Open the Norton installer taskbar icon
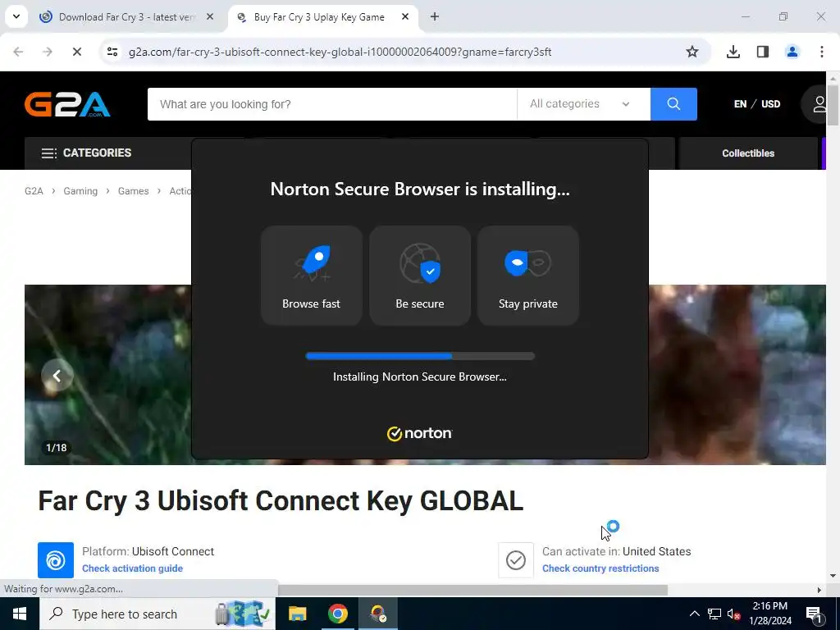Viewport: 840px width, 630px height. (x=377, y=614)
